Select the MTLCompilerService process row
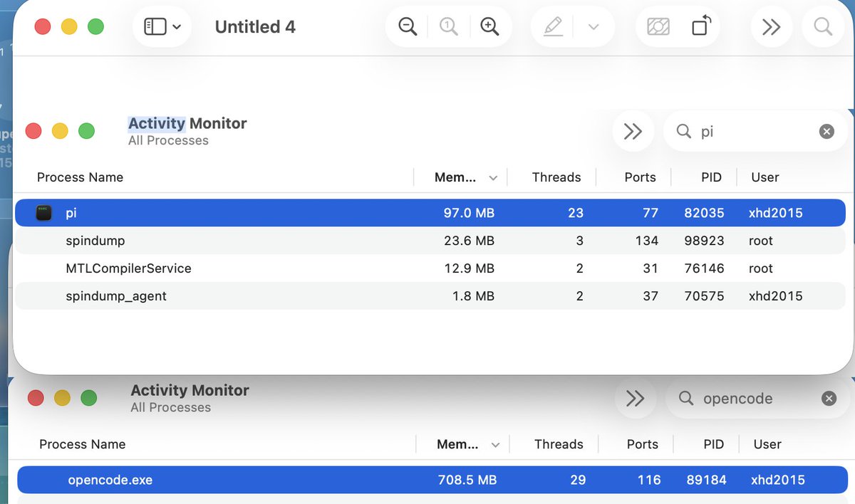 430,268
